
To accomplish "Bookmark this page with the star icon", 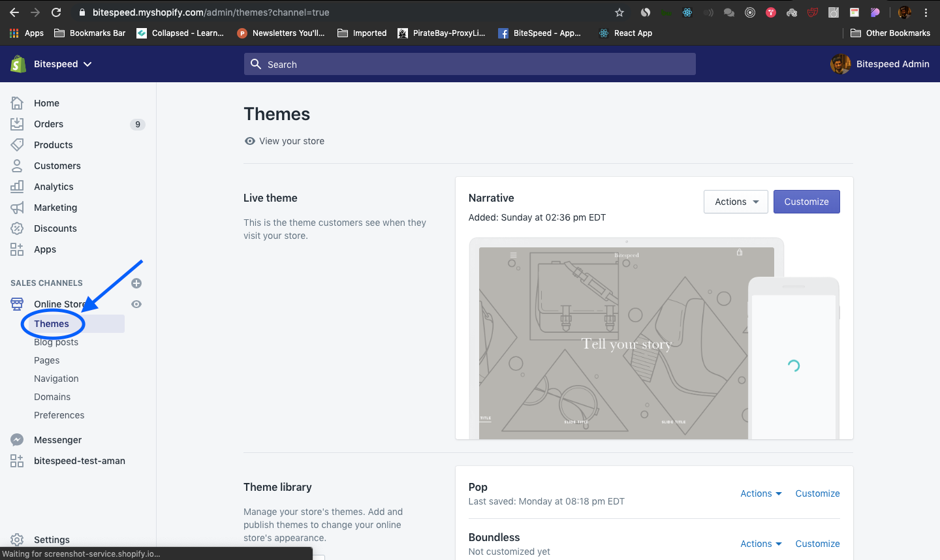I will [619, 12].
